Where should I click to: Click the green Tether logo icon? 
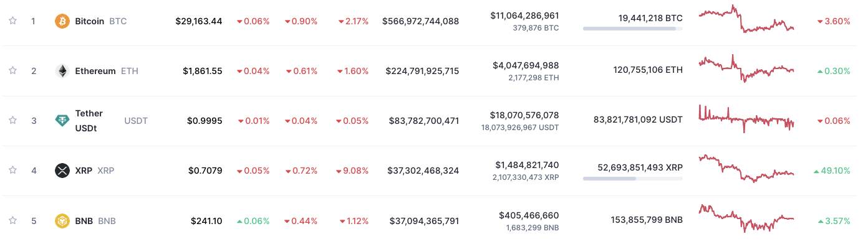click(62, 121)
